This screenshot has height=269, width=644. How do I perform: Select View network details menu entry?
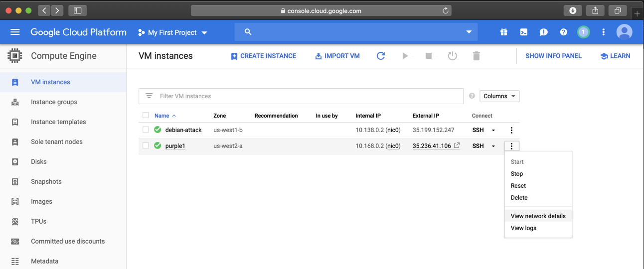[x=538, y=216]
